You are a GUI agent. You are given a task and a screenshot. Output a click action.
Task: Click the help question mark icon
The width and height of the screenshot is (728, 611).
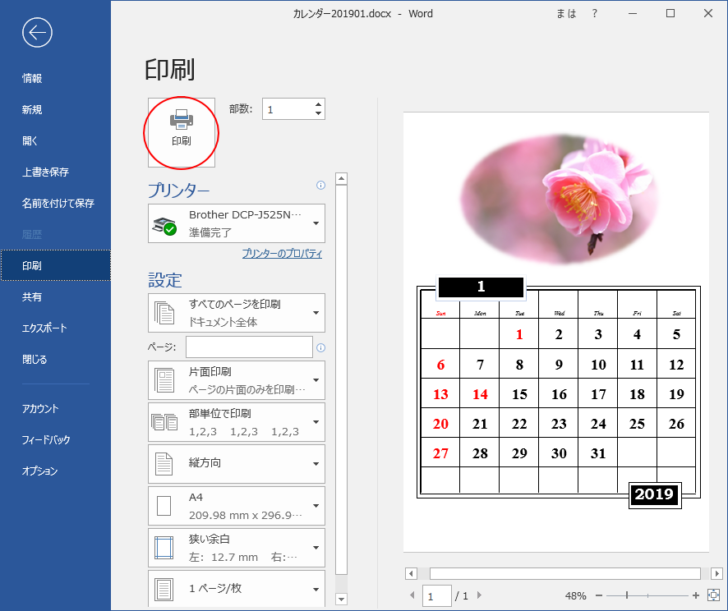coord(594,13)
